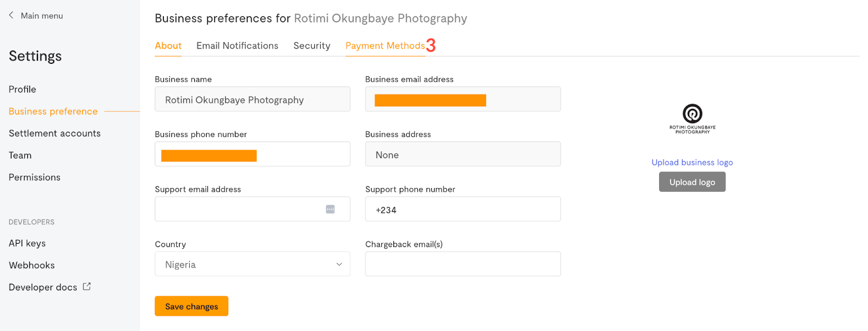Go to the Payment Methods tab
868x331 pixels.
(x=385, y=46)
